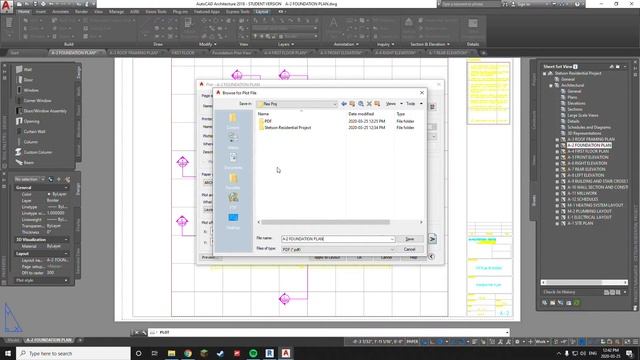This screenshot has width=640, height=360.
Task: Expand the A-3 ROOF FRAMING PLAN sheet node
Action: point(557,140)
